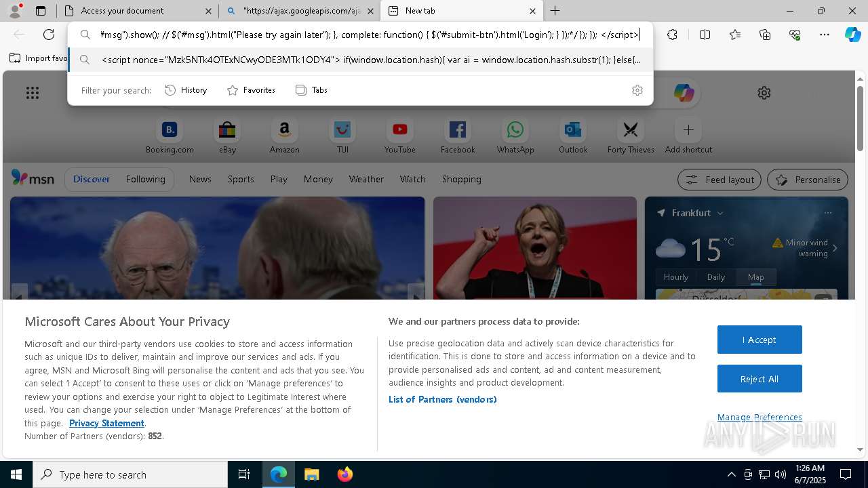Refresh the page with reload icon
Viewport: 868px width, 488px height.
click(49, 35)
